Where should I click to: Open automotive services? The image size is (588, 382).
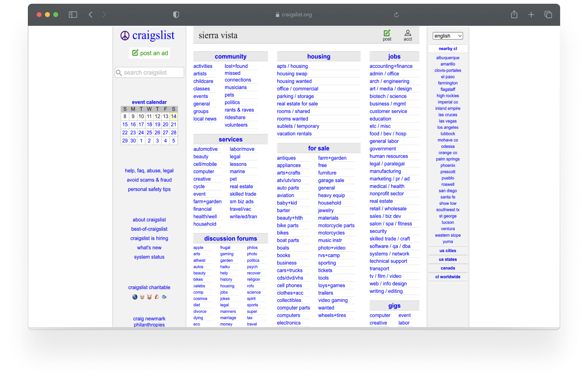pyautogui.click(x=205, y=149)
